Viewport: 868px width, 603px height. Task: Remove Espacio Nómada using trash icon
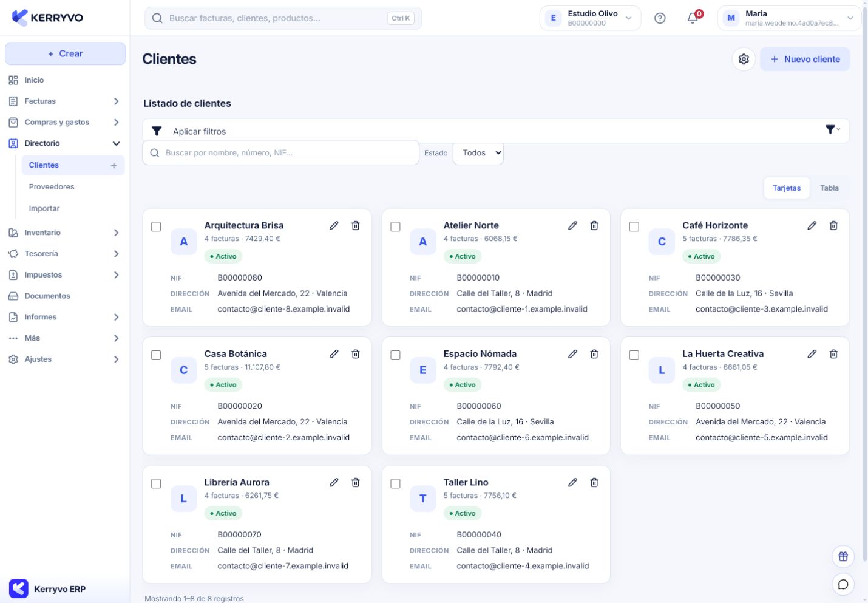pyautogui.click(x=594, y=354)
